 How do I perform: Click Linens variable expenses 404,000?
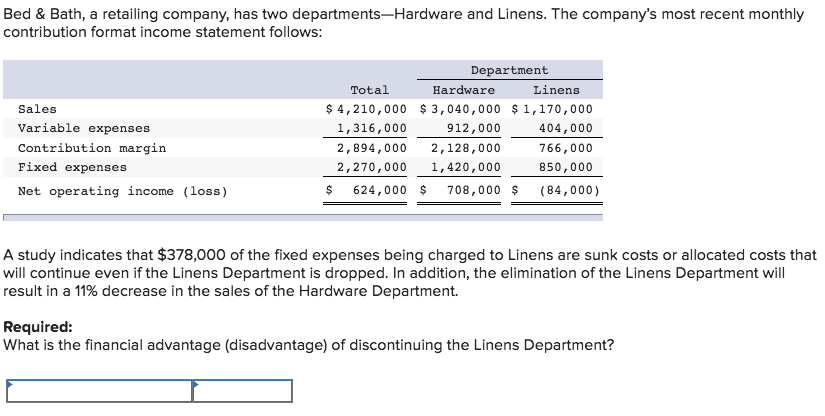point(566,128)
